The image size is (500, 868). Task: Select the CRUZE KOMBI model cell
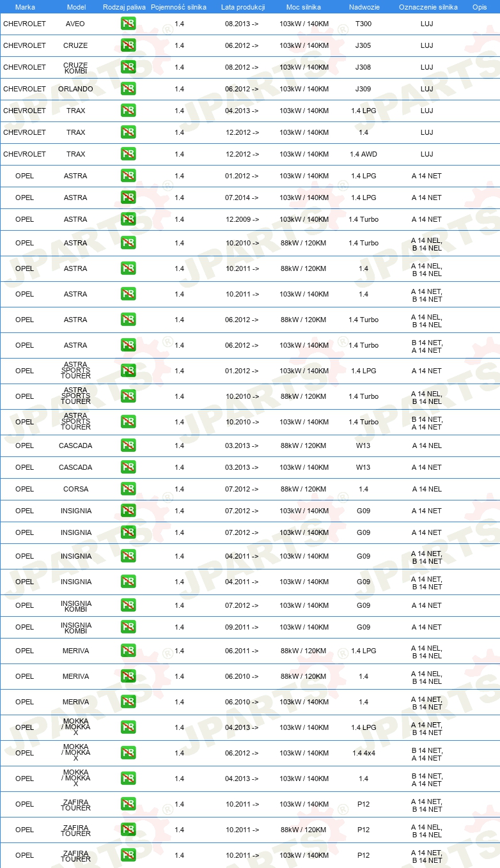point(75,68)
